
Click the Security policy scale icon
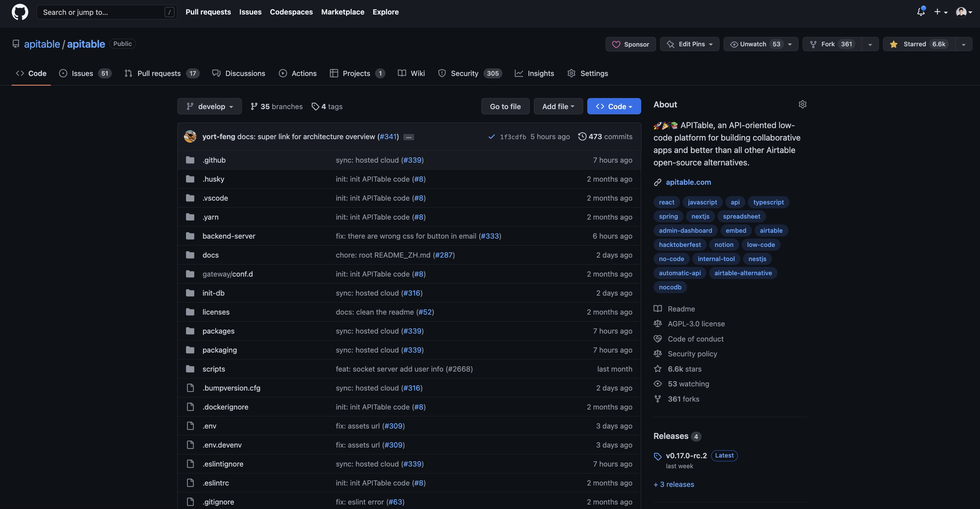[657, 354]
